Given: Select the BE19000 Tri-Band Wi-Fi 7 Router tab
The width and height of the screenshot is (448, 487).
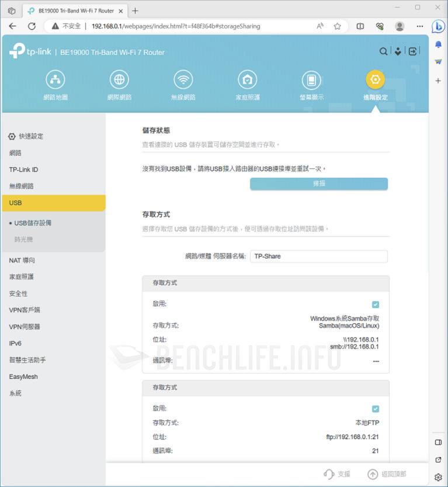Looking at the screenshot, I should click(75, 11).
